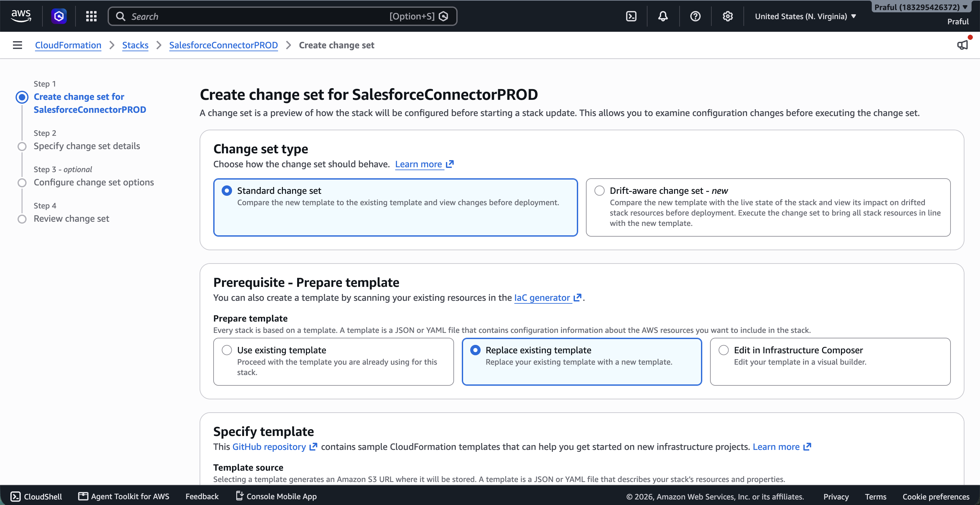
Task: Click the footer copyright text
Action: 715,496
